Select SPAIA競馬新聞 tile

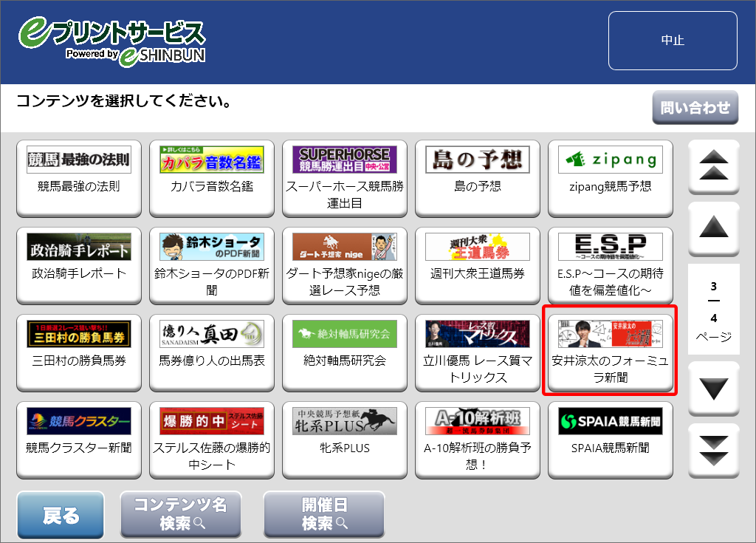[611, 440]
